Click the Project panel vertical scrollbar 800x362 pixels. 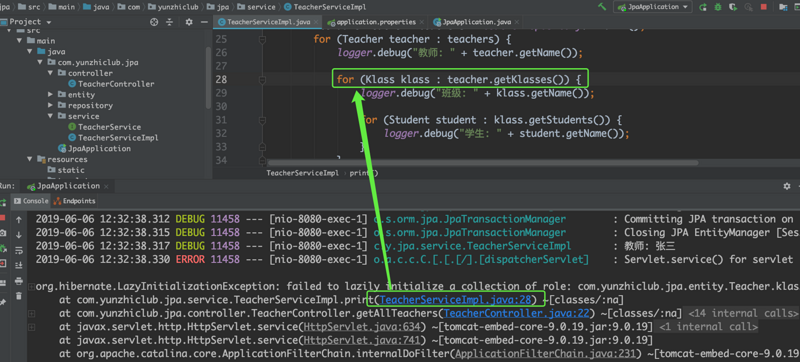[x=208, y=77]
